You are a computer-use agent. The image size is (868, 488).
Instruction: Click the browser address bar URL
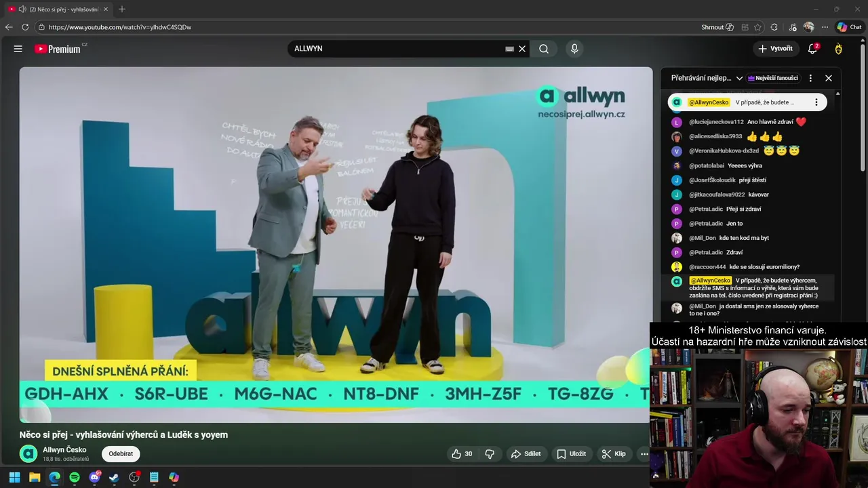point(120,27)
